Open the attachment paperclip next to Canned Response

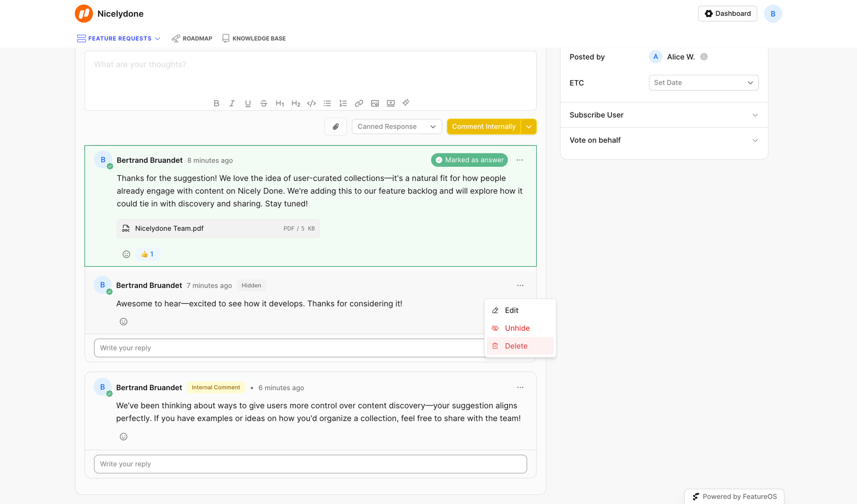(x=336, y=126)
